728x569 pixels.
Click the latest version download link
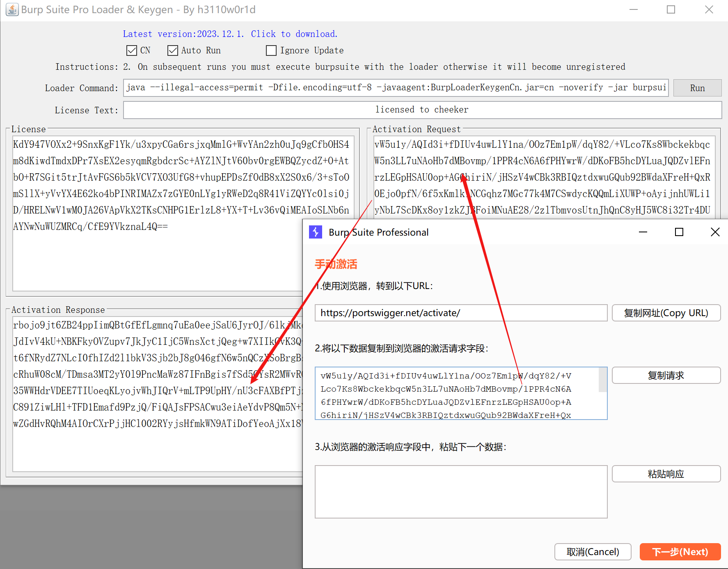230,34
